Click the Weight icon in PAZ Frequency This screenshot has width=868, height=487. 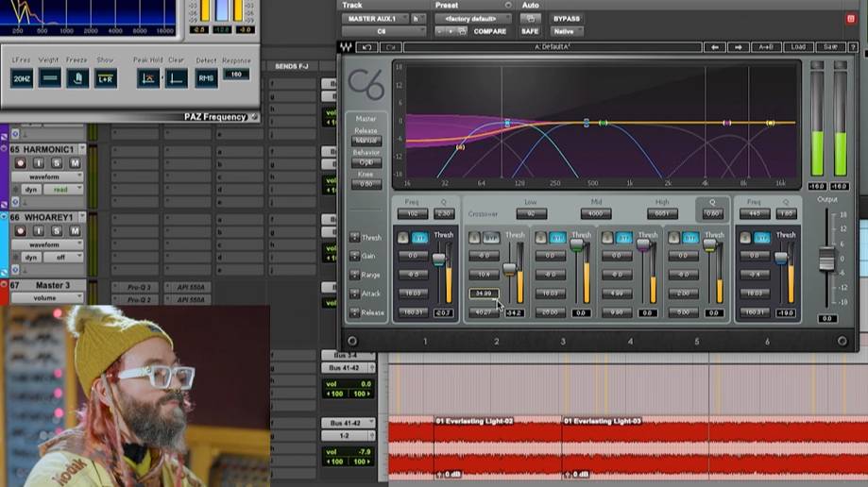pyautogui.click(x=49, y=78)
